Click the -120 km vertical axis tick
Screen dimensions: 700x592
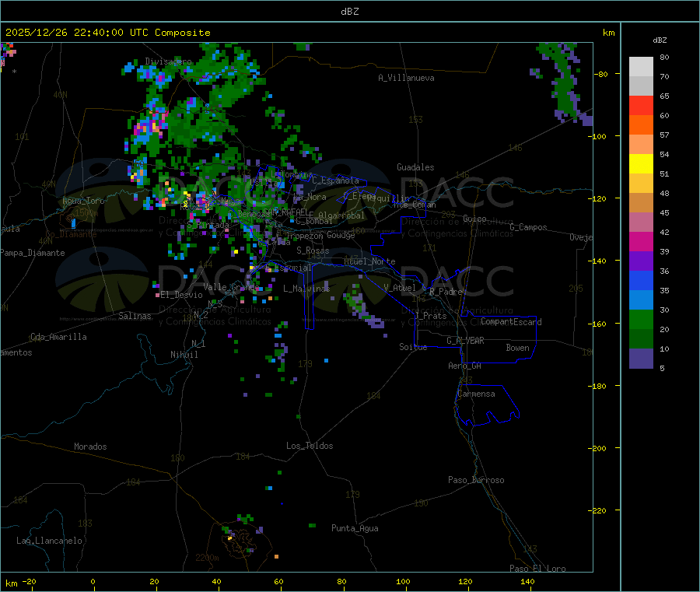600,198
